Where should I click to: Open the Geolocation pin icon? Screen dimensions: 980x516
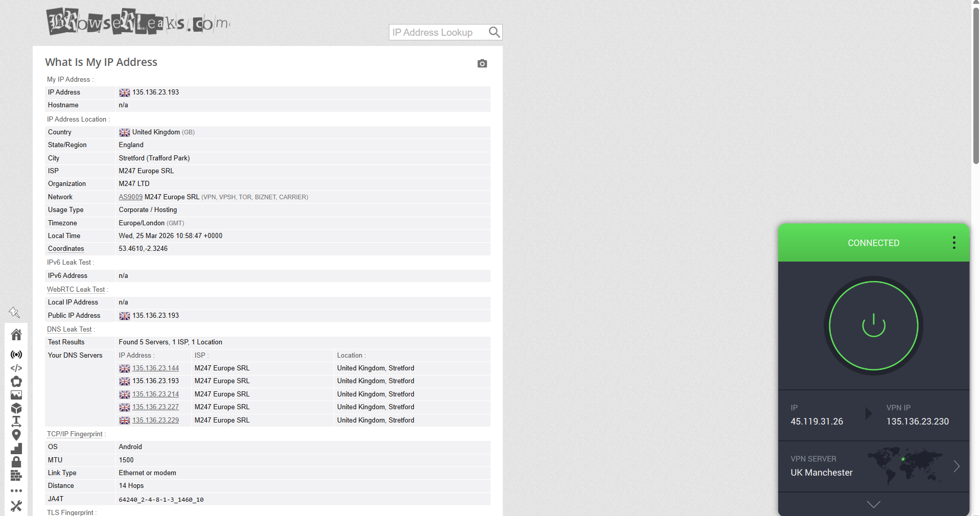point(16,435)
